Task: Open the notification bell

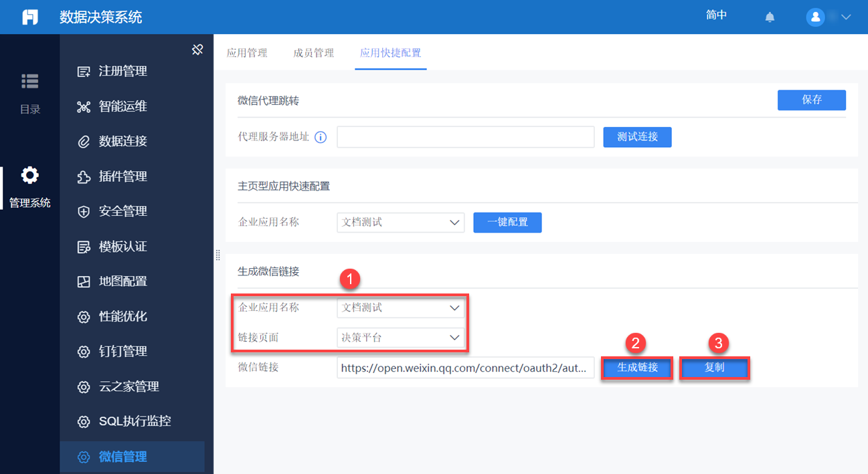Action: (x=770, y=17)
